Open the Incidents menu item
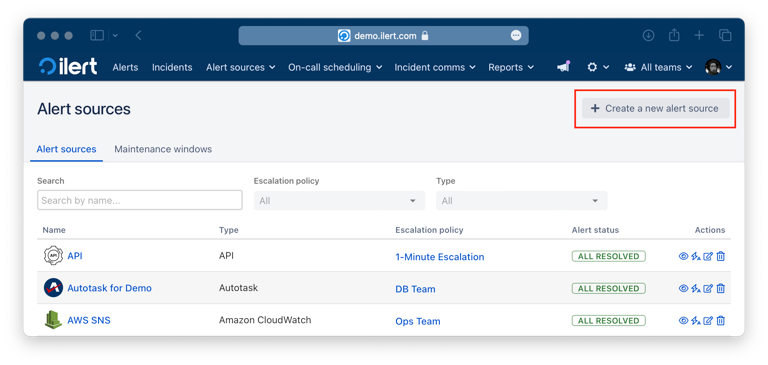 click(x=172, y=68)
